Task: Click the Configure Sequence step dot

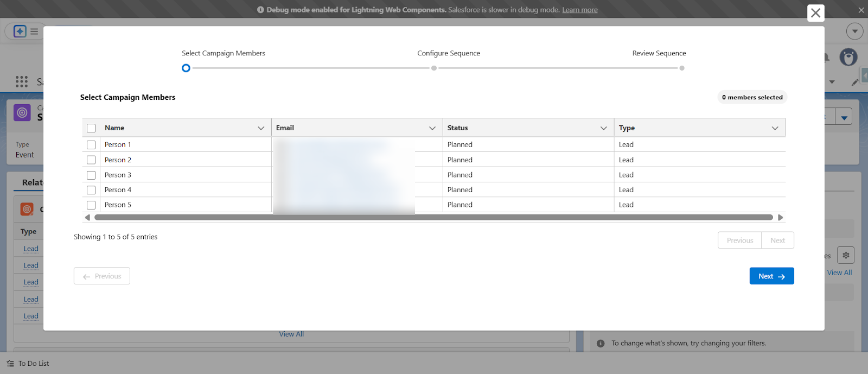Action: (x=434, y=68)
